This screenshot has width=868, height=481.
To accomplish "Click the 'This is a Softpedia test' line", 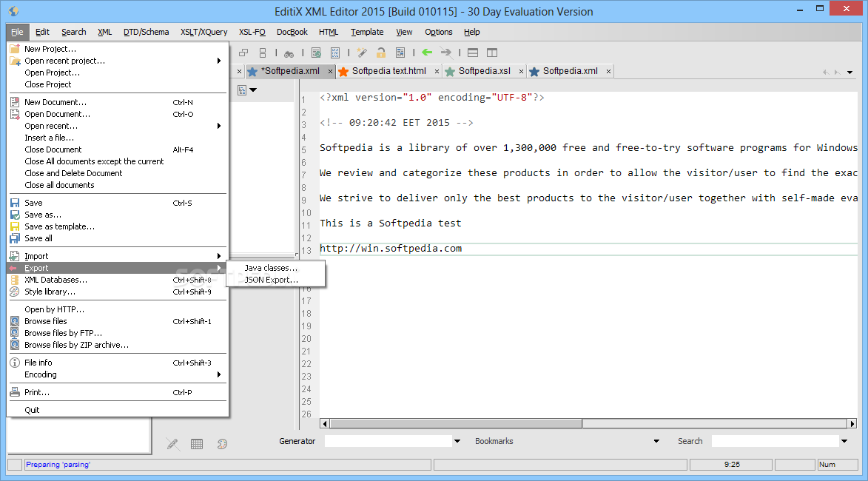I will pyautogui.click(x=390, y=223).
